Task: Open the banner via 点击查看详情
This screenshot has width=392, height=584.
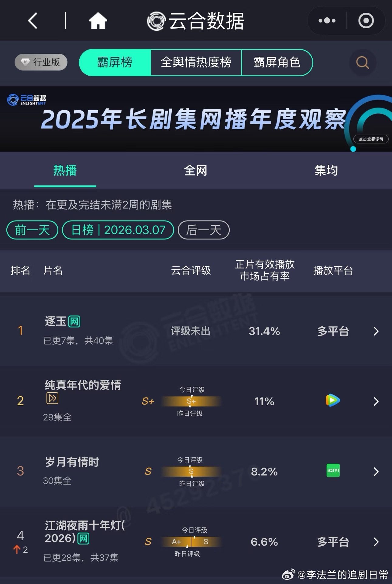Action: 371,139
